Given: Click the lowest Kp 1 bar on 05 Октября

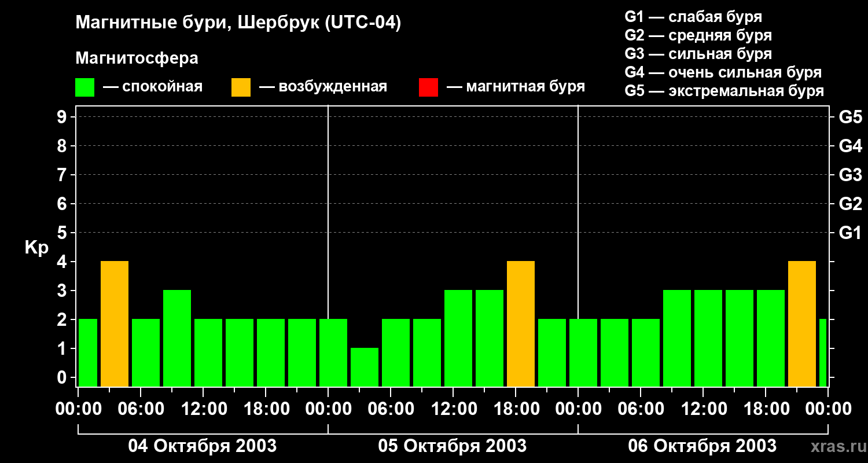Looking at the screenshot, I should tap(365, 368).
